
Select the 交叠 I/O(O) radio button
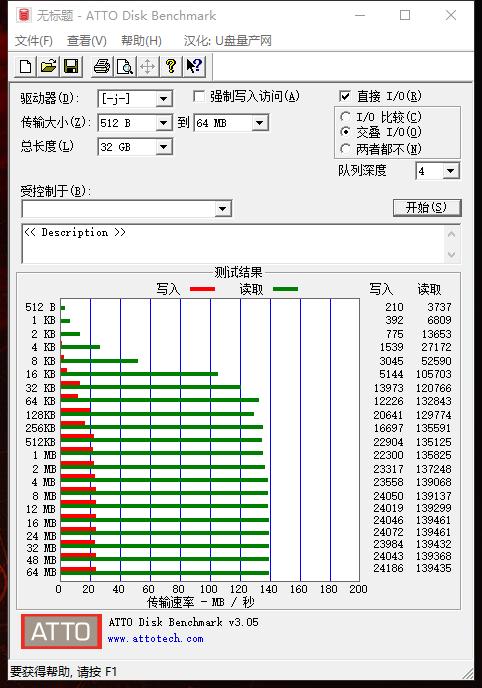point(345,132)
